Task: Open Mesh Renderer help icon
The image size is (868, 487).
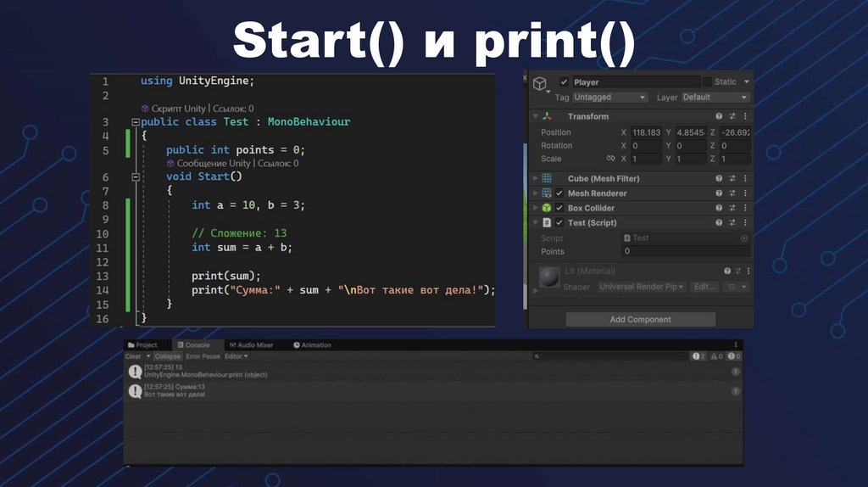Action: pos(719,193)
